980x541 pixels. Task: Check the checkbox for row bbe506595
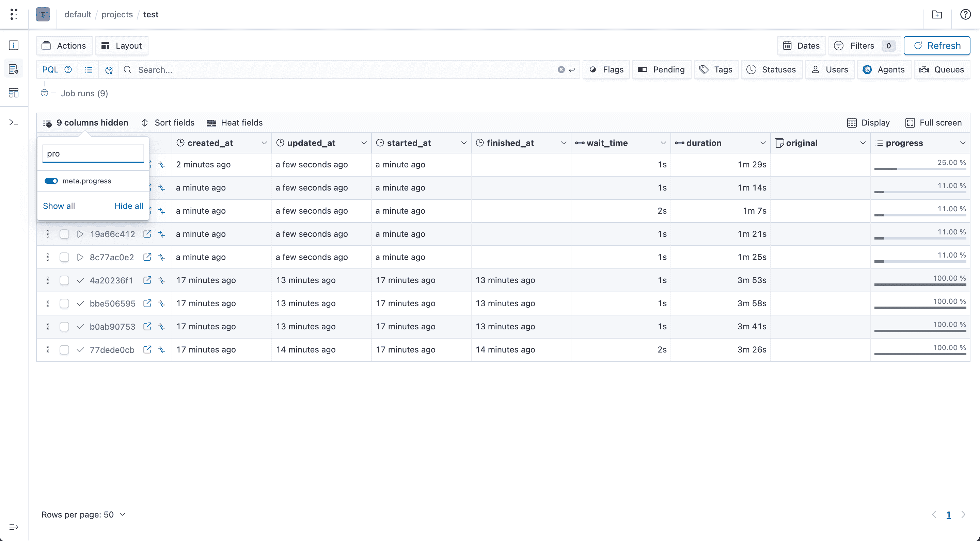[x=64, y=304]
